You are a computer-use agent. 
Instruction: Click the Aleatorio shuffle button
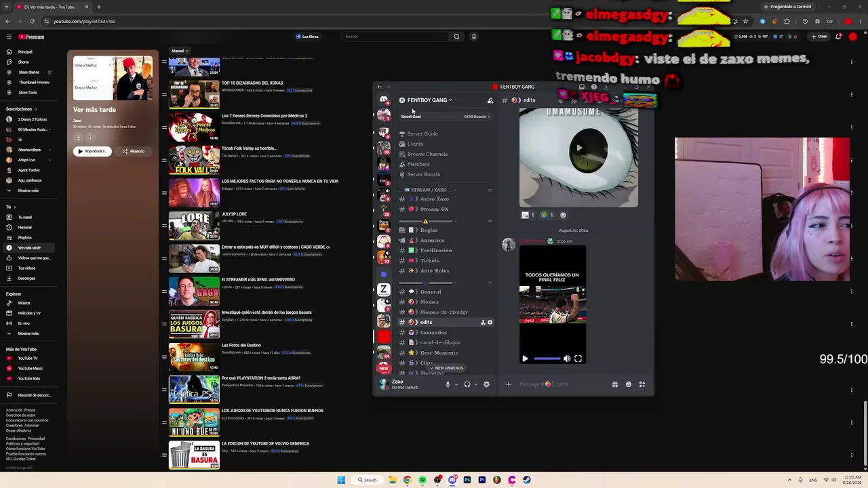click(x=133, y=151)
